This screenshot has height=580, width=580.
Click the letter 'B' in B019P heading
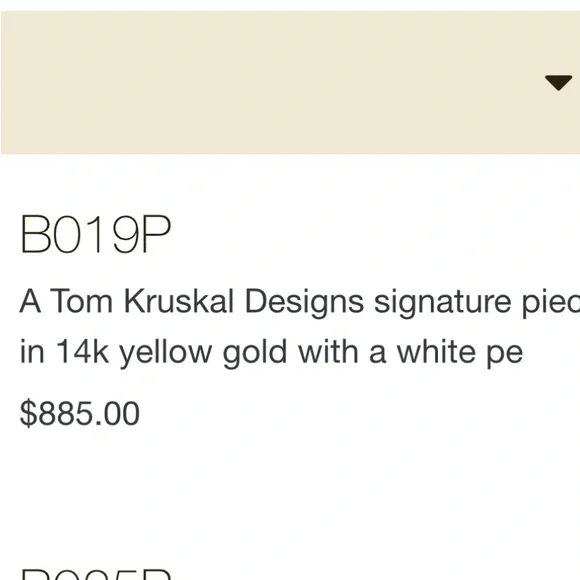[36, 234]
